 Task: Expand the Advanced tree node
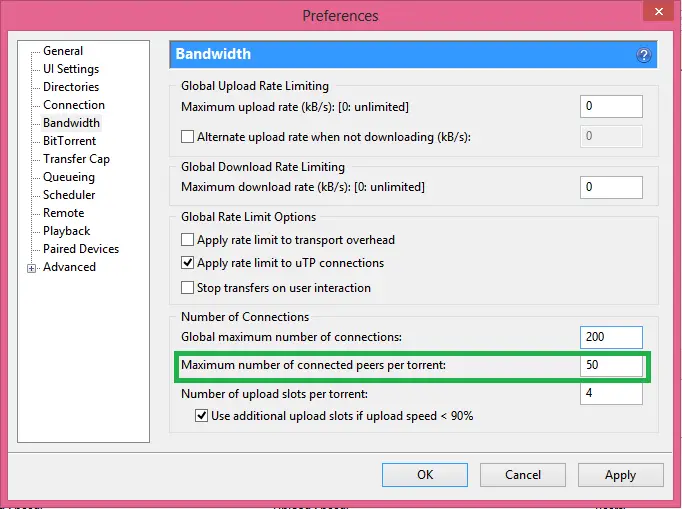point(31,268)
